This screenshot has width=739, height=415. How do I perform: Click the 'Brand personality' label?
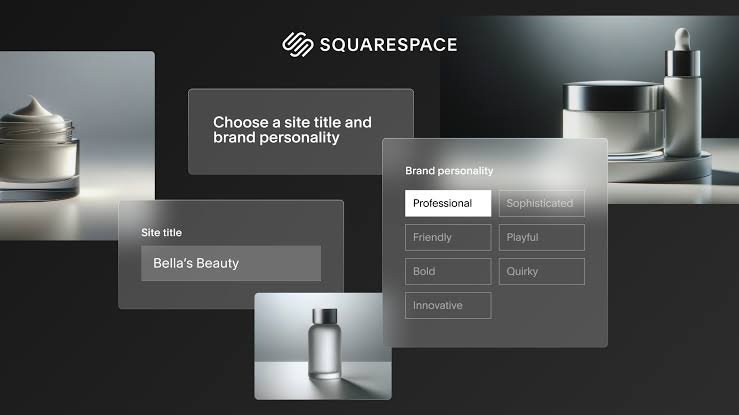click(x=449, y=171)
